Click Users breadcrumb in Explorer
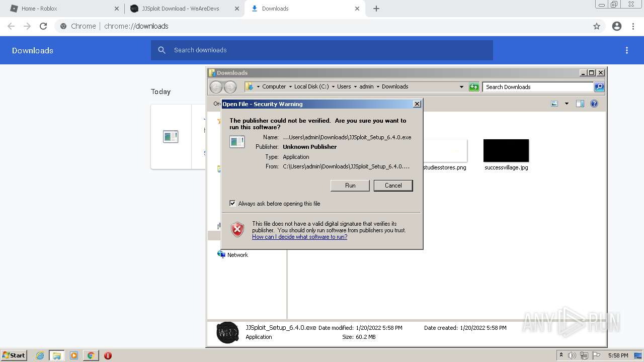This screenshot has height=362, width=644. (x=344, y=86)
